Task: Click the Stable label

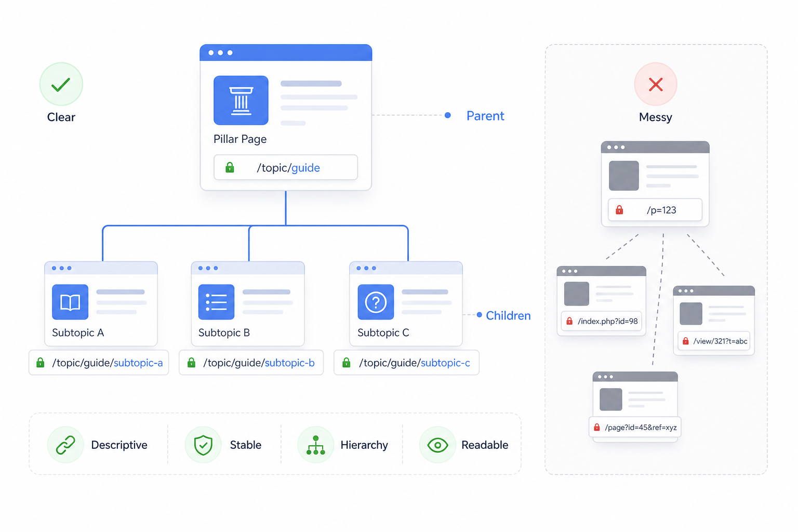Action: coord(246,445)
